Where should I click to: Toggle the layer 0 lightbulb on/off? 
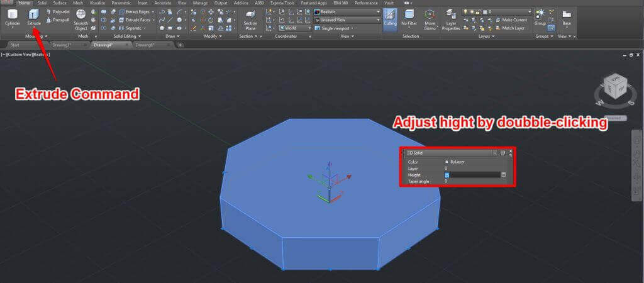[466, 12]
